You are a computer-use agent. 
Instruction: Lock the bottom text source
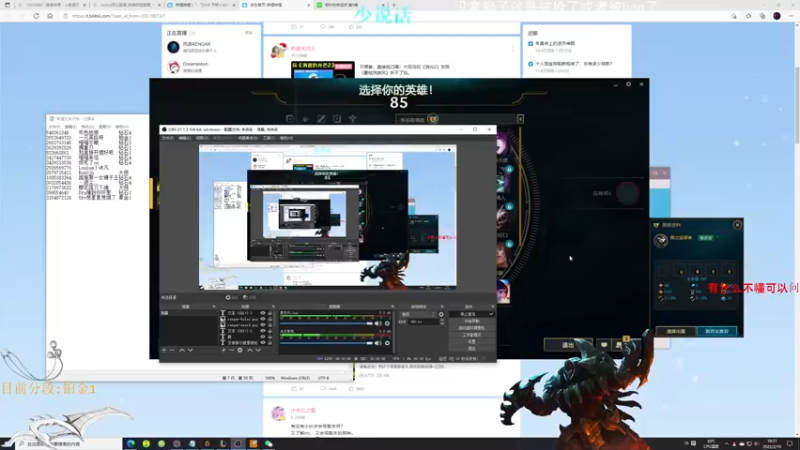click(x=270, y=342)
